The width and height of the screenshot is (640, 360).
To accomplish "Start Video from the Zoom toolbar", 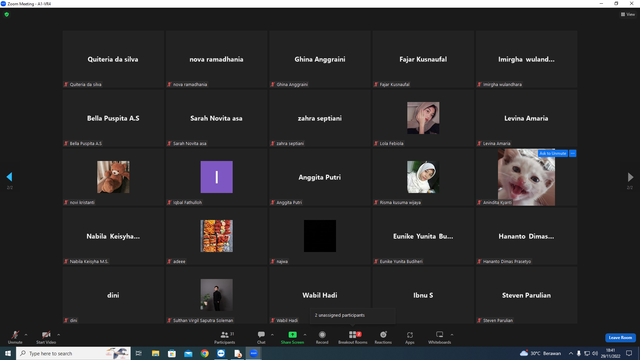I will [x=46, y=337].
